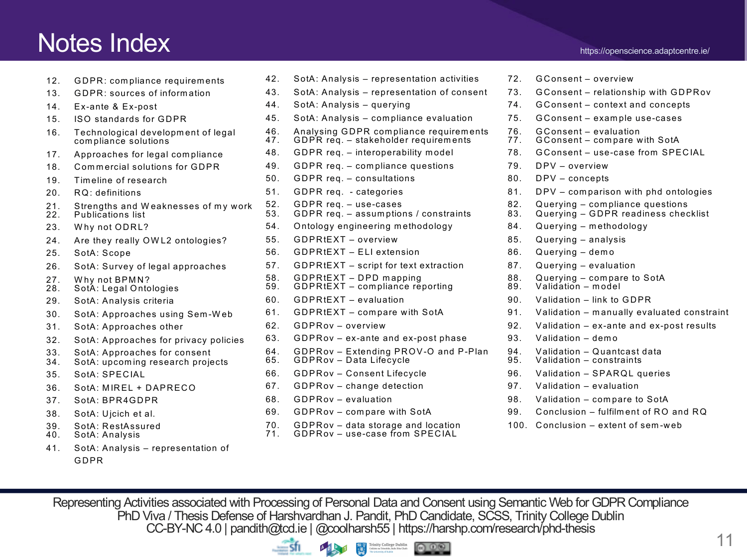Select 'GDPR req. – interoperability model'
The height and width of the screenshot is (560, 747).
coord(373,152)
